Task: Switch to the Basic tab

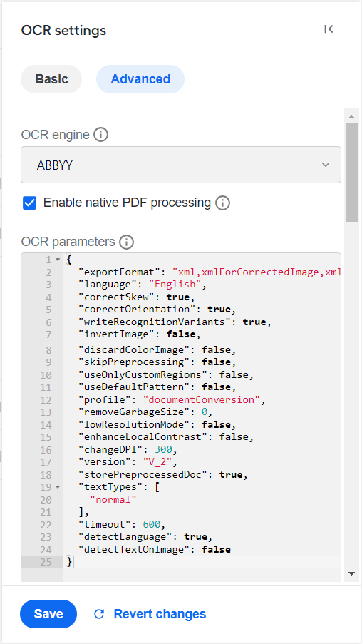Action: click(x=51, y=79)
